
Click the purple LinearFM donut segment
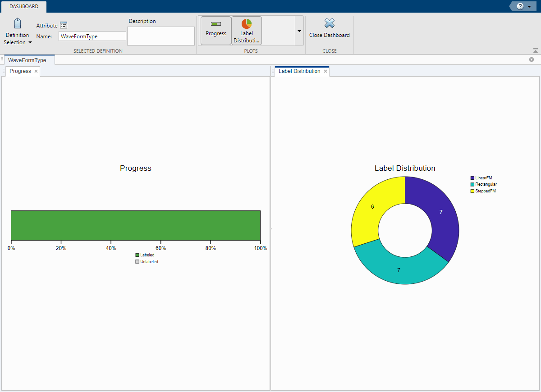[441, 212]
